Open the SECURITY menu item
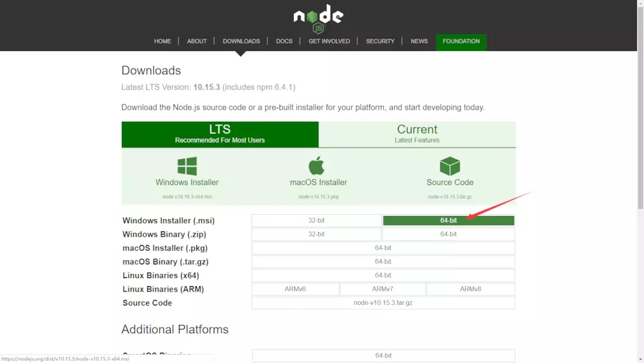This screenshot has width=644, height=363. click(x=380, y=41)
